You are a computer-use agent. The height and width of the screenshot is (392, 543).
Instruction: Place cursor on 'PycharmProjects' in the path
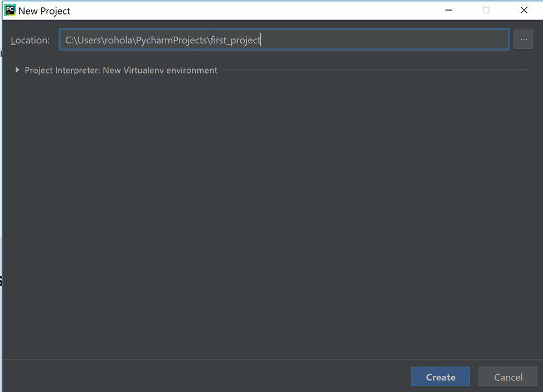pos(172,40)
